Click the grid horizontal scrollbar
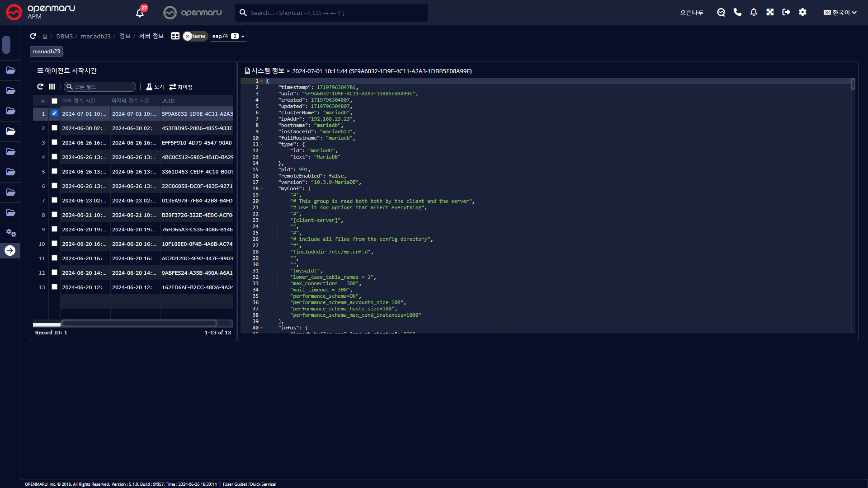 pyautogui.click(x=139, y=323)
